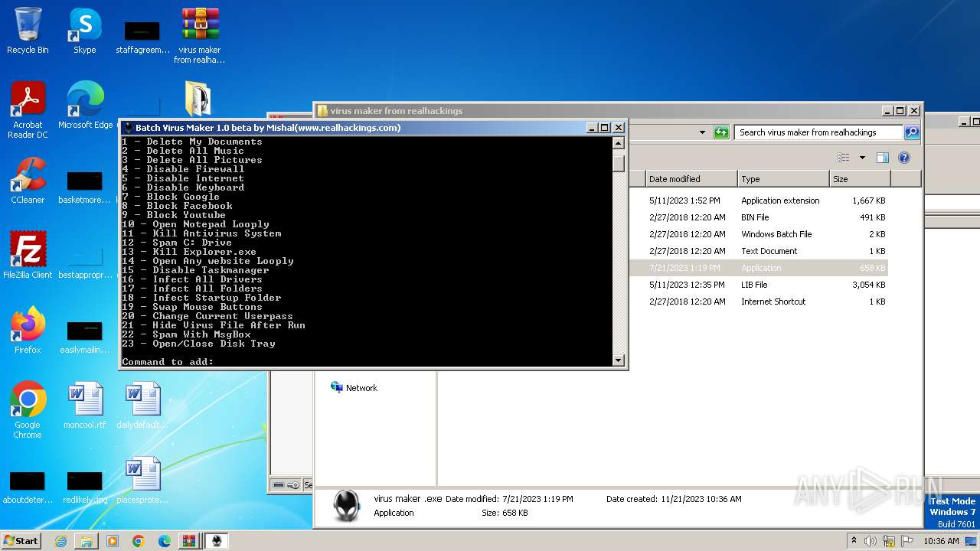Click in the Explorer search field
The height and width of the screenshot is (551, 980).
[818, 132]
